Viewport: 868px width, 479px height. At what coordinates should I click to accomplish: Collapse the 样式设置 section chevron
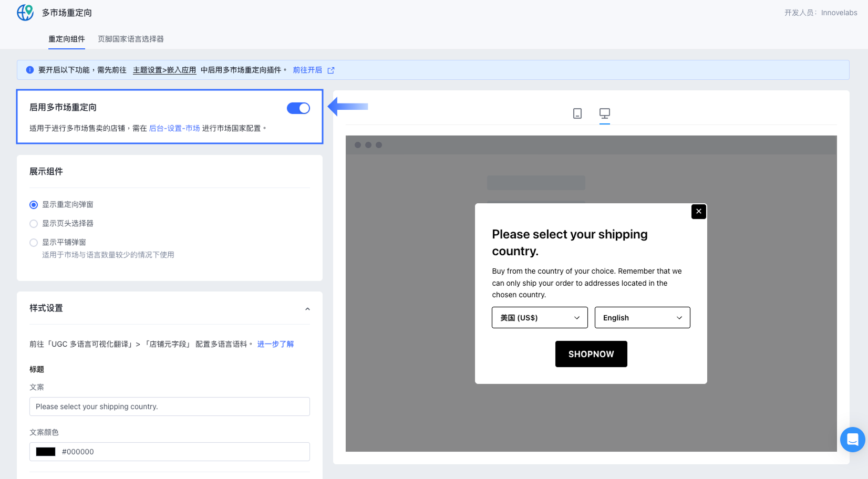[x=307, y=309]
